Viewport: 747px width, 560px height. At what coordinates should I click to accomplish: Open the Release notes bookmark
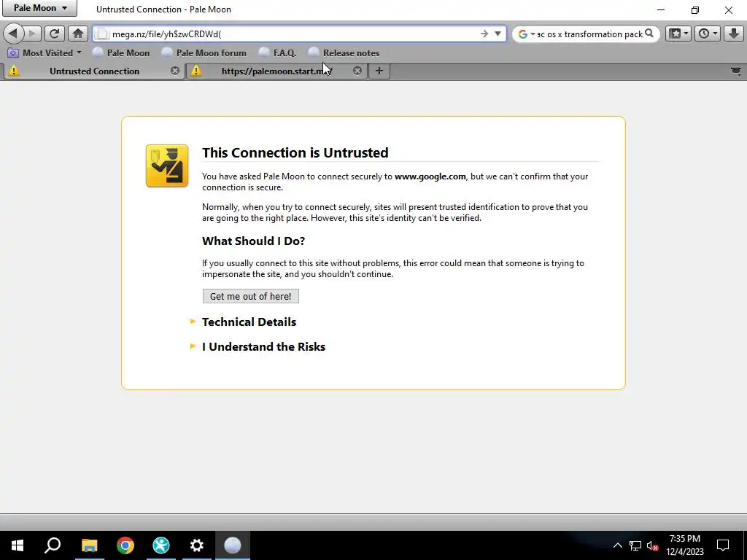click(344, 52)
